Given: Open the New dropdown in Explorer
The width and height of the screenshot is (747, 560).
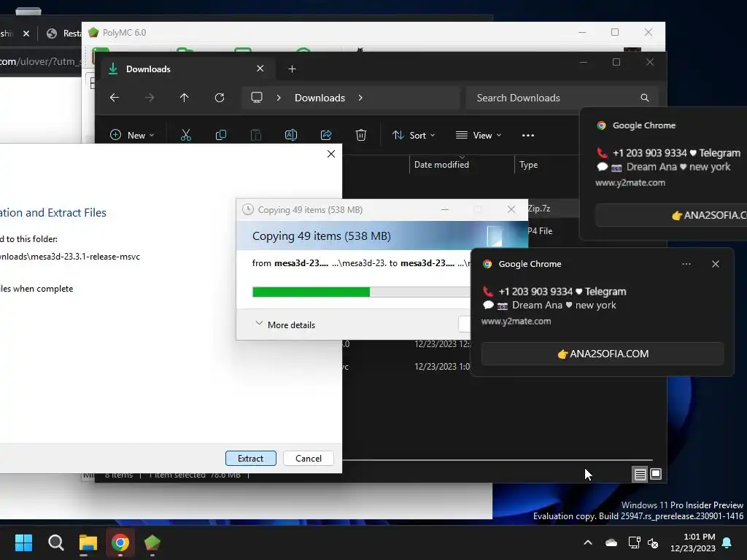Looking at the screenshot, I should point(133,135).
